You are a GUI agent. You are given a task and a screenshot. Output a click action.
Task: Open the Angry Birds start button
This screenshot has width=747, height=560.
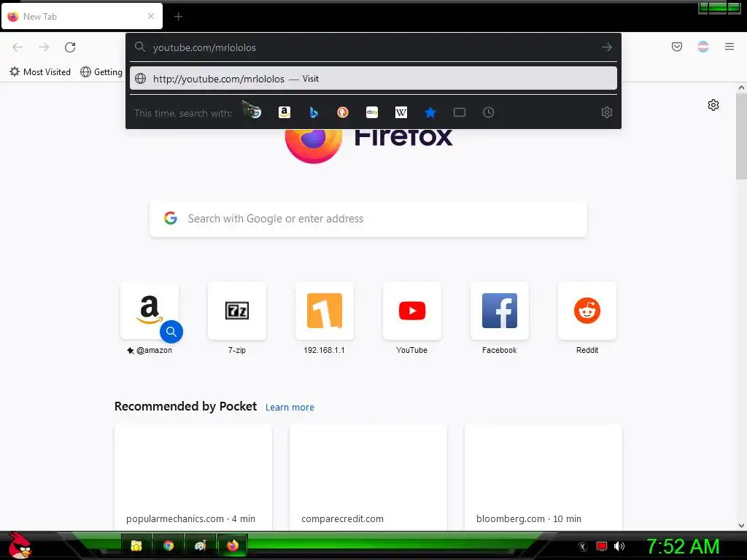[x=19, y=545]
